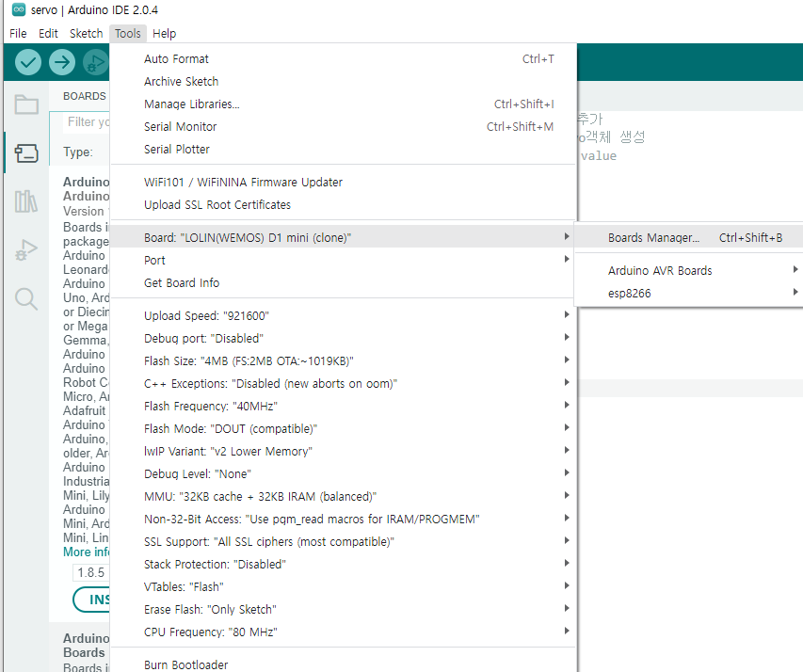Click the INSTALL button for Arduino boards
The height and width of the screenshot is (672, 803).
click(x=91, y=600)
